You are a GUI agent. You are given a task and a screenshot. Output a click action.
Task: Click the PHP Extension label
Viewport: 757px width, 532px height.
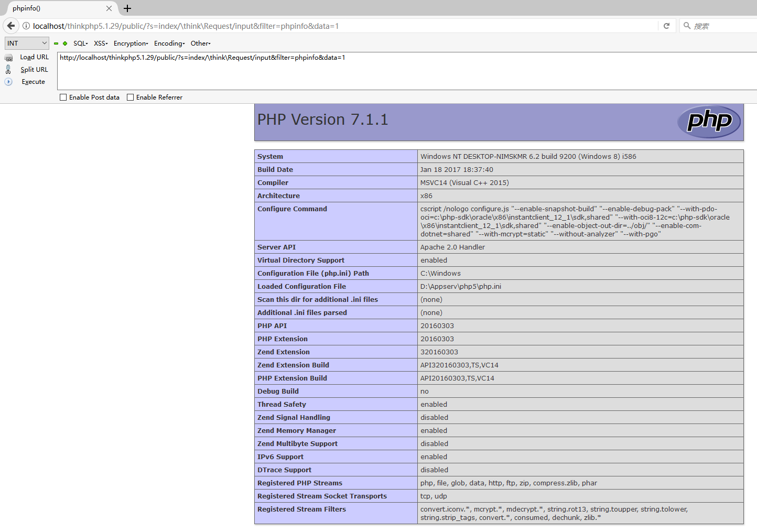(283, 339)
